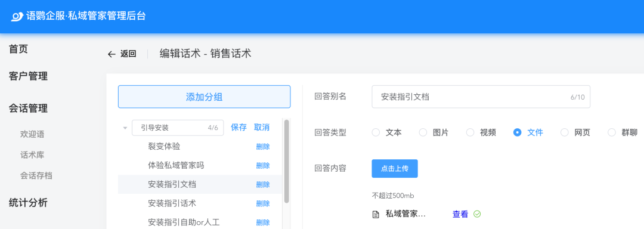The width and height of the screenshot is (644, 229).
Task: Delete the 裂变体验 entry
Action: pos(263,147)
